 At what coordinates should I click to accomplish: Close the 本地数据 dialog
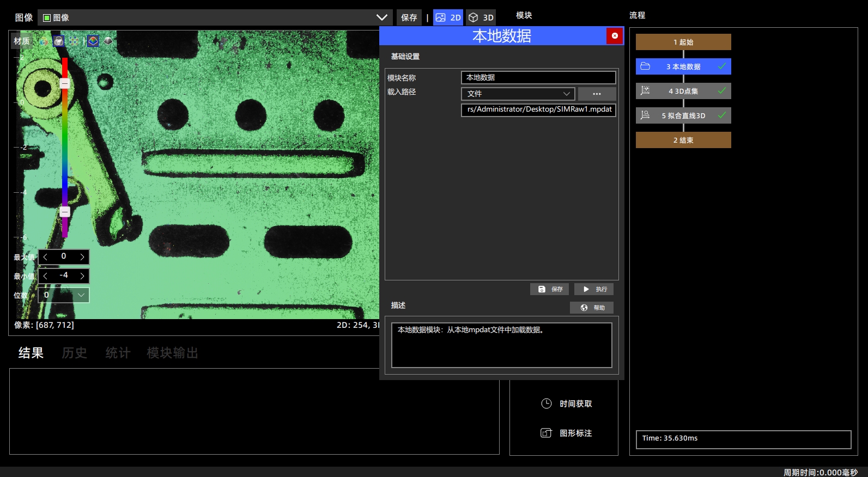click(x=615, y=36)
